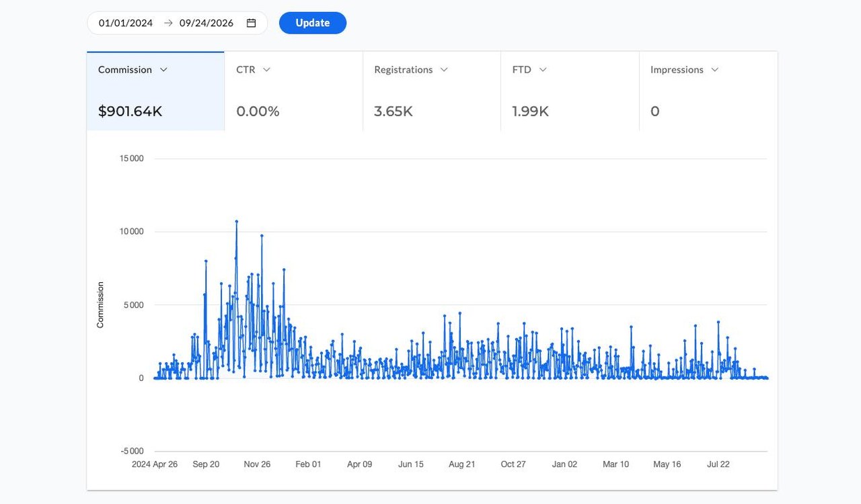Edit the start date 01/01/2024

(x=126, y=23)
